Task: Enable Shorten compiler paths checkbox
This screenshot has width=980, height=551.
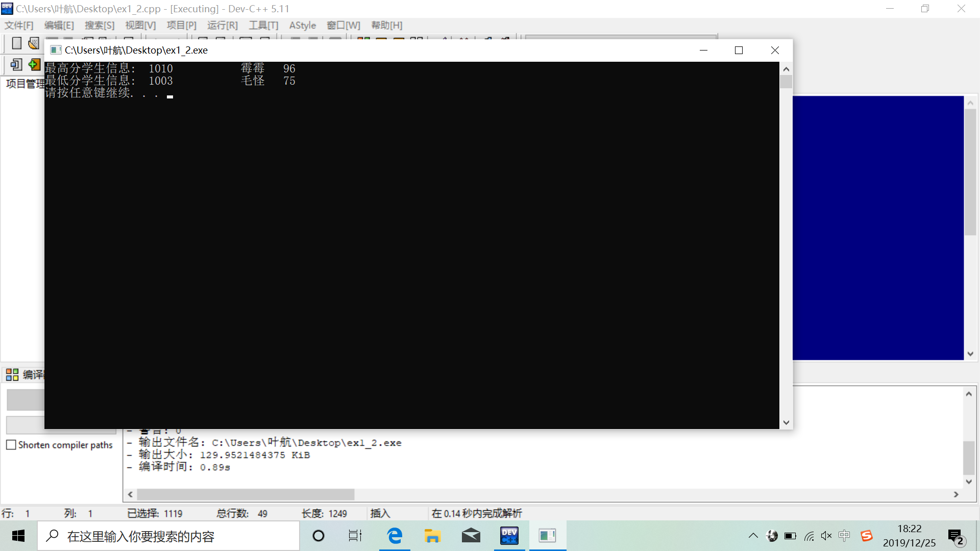Action: point(11,445)
